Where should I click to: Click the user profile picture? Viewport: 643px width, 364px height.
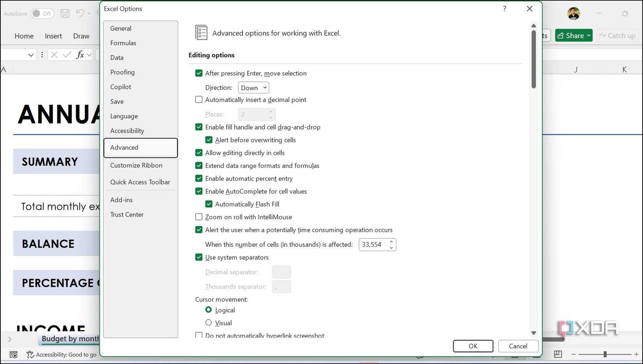point(573,13)
